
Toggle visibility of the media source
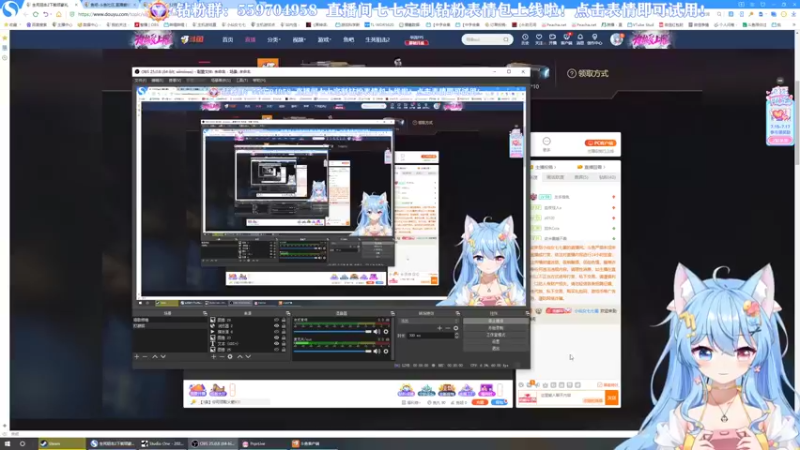pyautogui.click(x=277, y=332)
